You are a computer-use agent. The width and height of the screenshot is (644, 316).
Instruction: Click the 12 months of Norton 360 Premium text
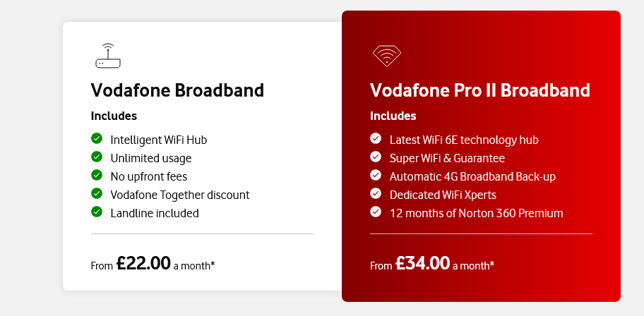(477, 214)
